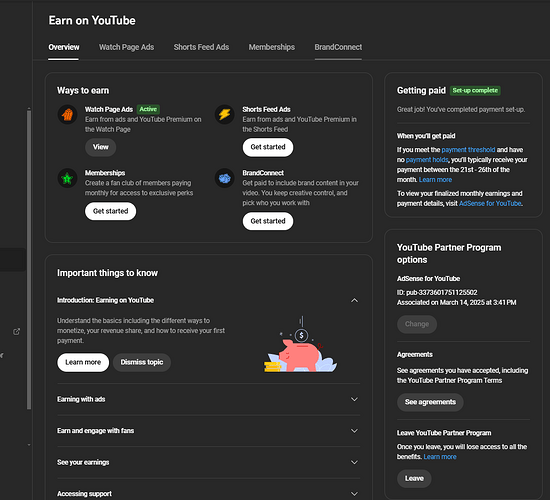Expand the See your earnings section
Viewport: 550px width, 500px height.
(x=208, y=462)
